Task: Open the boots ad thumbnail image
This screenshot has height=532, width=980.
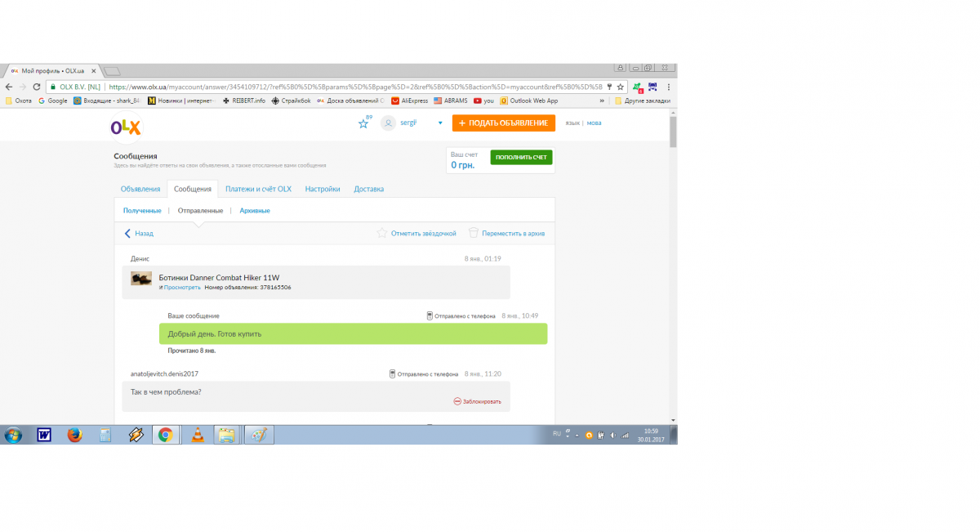Action: click(141, 278)
